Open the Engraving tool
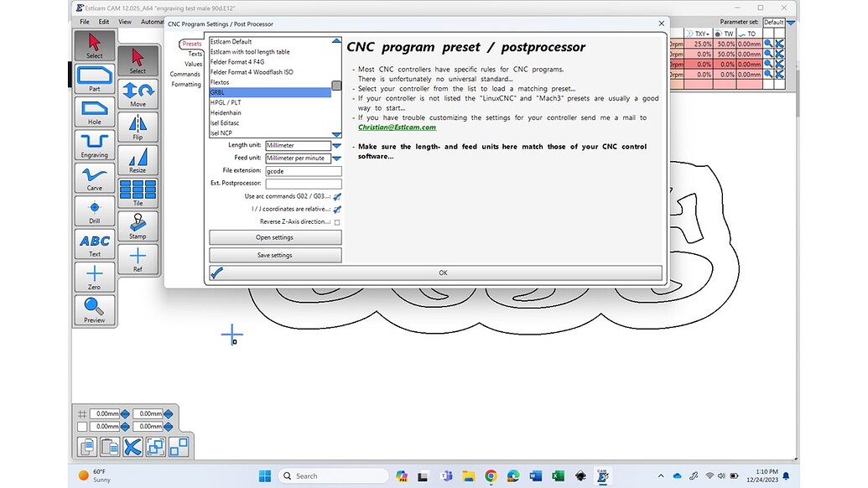The height and width of the screenshot is (488, 868). pyautogui.click(x=94, y=144)
